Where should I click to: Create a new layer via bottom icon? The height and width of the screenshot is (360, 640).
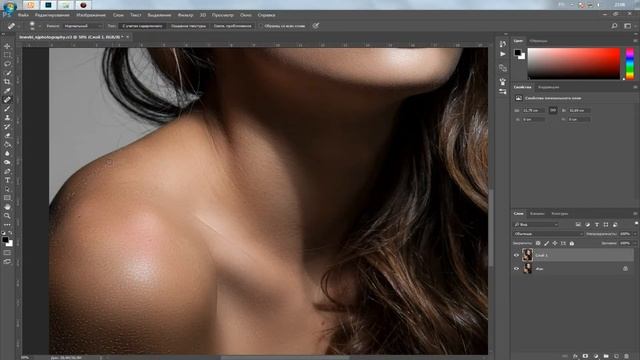click(x=616, y=356)
